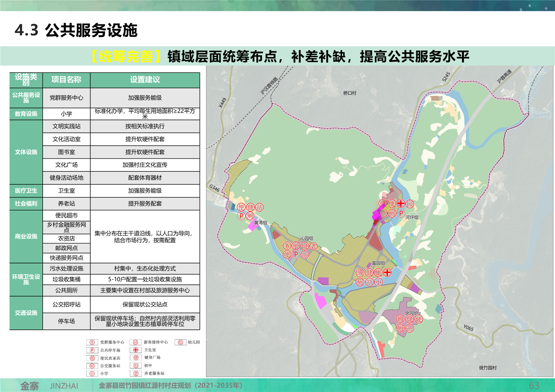Screen dimensions: 555x392
Task: Select the 幼儿园 legend icon
Action: (x=180, y=342)
